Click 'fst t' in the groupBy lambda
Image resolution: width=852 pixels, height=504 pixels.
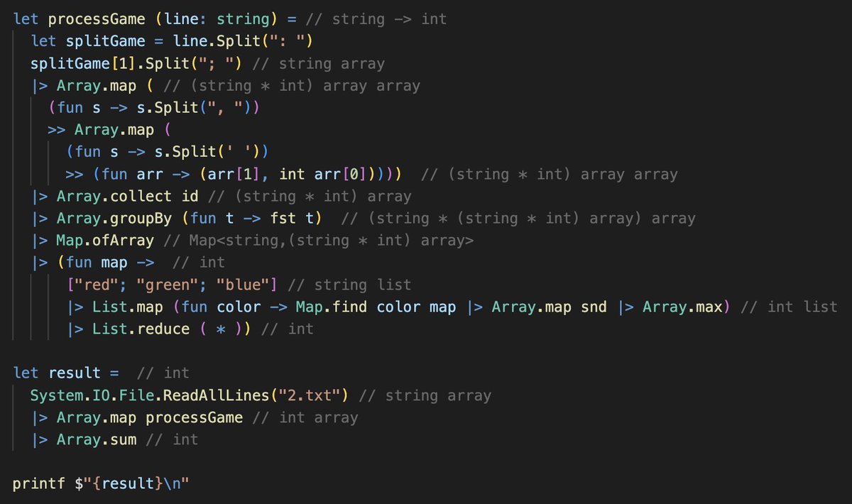(292, 219)
